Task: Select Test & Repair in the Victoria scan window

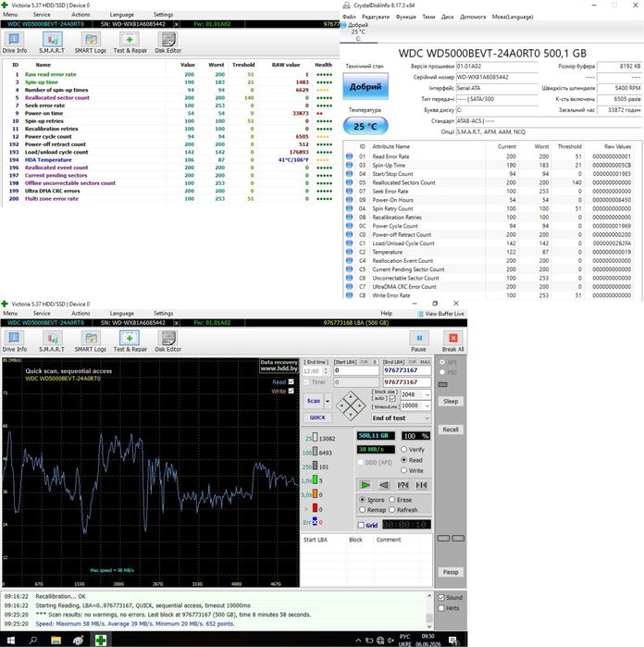Action: coord(130,342)
